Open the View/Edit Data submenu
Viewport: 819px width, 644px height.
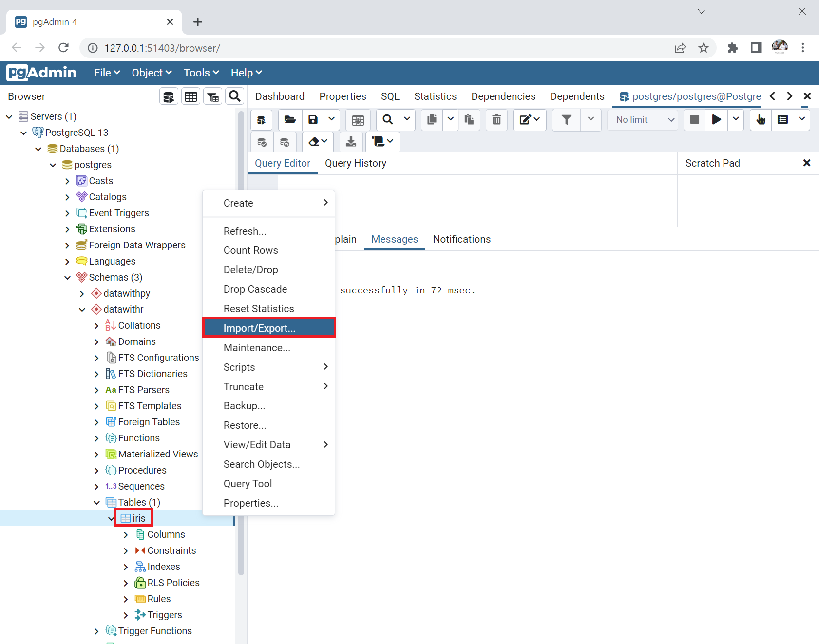click(x=269, y=445)
